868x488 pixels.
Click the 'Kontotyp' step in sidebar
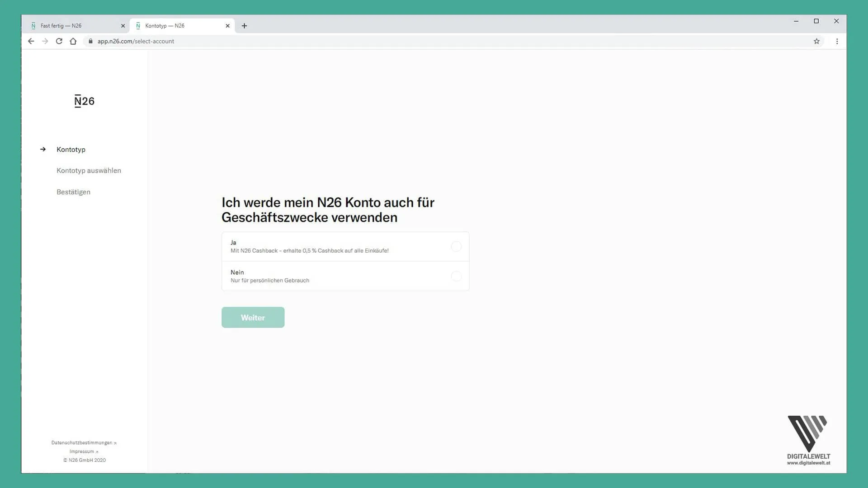point(71,150)
